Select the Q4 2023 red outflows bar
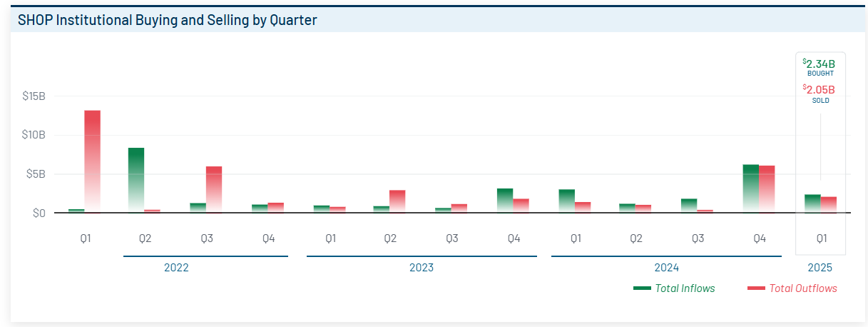 [x=521, y=206]
